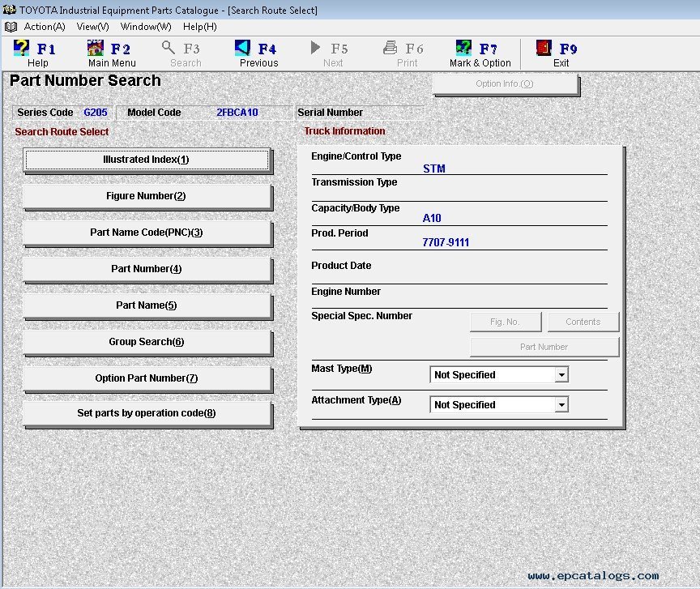Click the F3 Search magnifier icon
The image size is (700, 589).
(169, 47)
